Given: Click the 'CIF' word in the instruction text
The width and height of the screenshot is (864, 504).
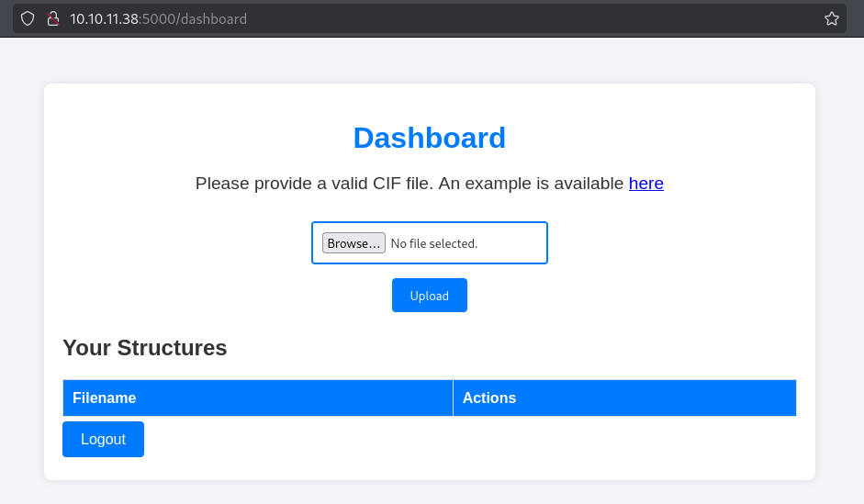Looking at the screenshot, I should tap(387, 183).
